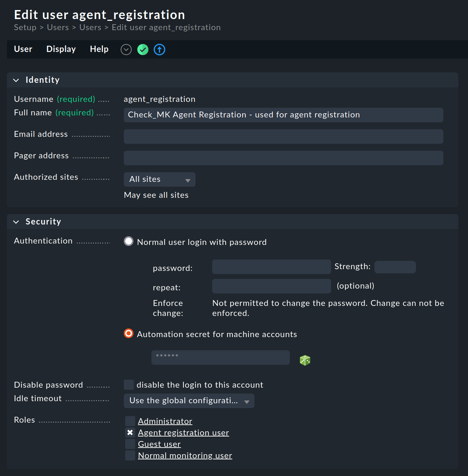Enable disable the login to this account

(x=128, y=385)
